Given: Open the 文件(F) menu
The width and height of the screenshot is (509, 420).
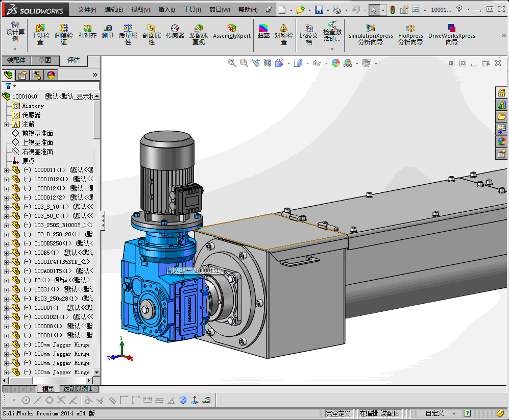Looking at the screenshot, I should [x=87, y=10].
